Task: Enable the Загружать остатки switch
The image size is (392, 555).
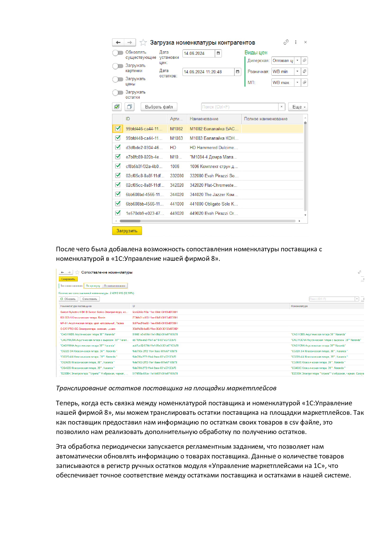Action: (118, 93)
